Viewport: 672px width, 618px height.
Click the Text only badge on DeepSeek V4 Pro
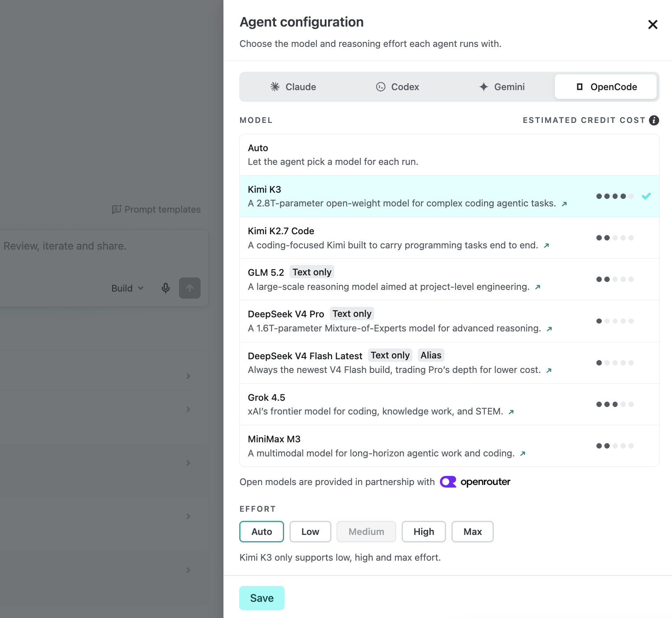click(x=352, y=314)
